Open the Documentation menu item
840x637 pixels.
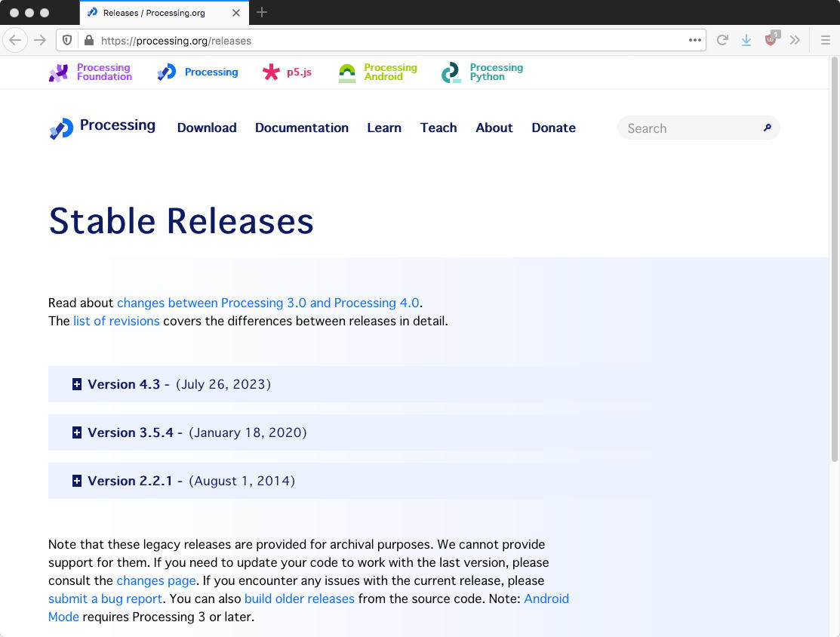(302, 128)
